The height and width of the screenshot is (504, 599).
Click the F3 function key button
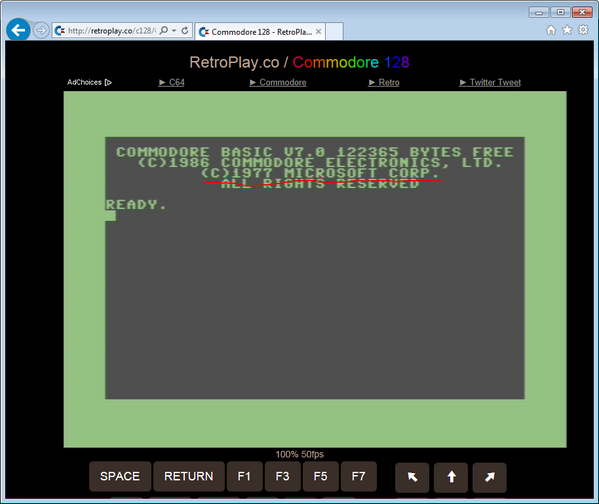coord(282,476)
